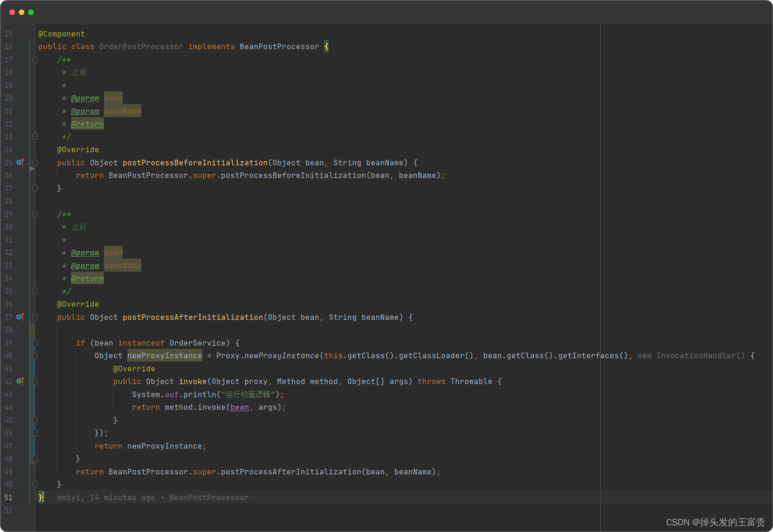
Task: Click the postProcessBeforeInitialization method name on line 25
Action: click(x=195, y=163)
